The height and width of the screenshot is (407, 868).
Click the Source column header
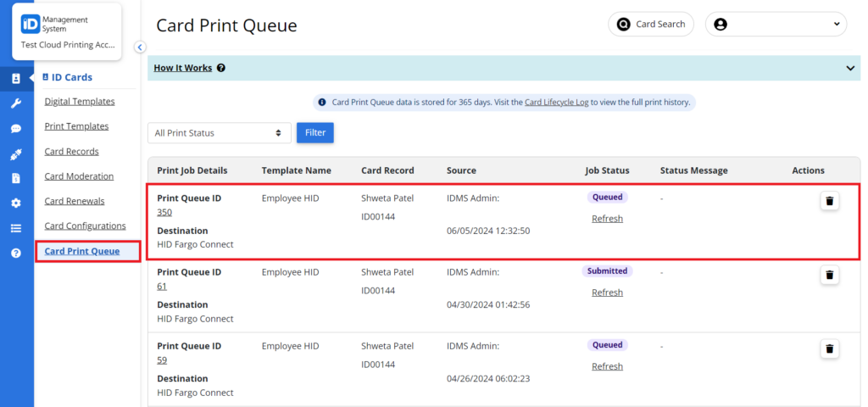tap(461, 170)
